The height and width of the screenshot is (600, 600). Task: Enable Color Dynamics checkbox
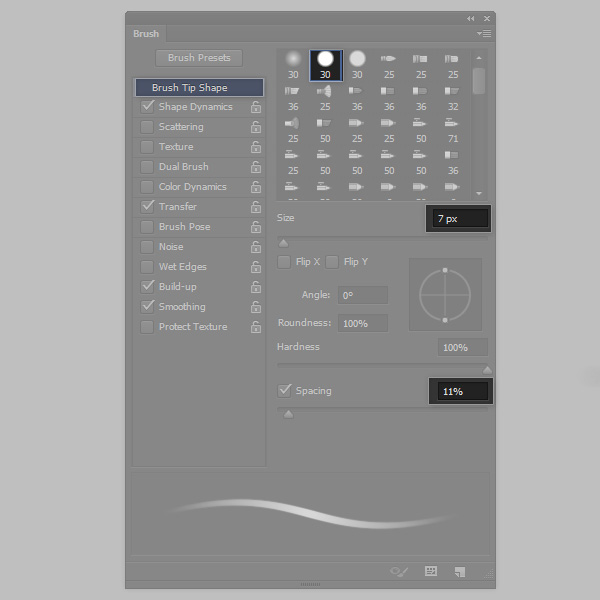147,187
